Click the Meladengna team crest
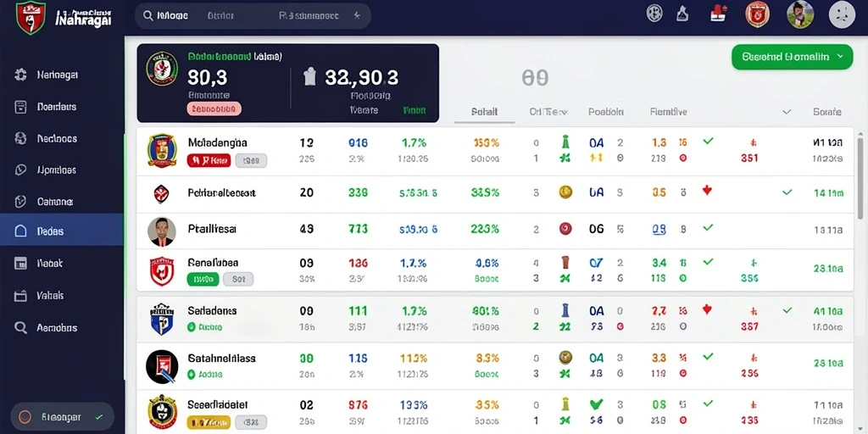Viewport: 868px width, 434px height. pos(162,150)
